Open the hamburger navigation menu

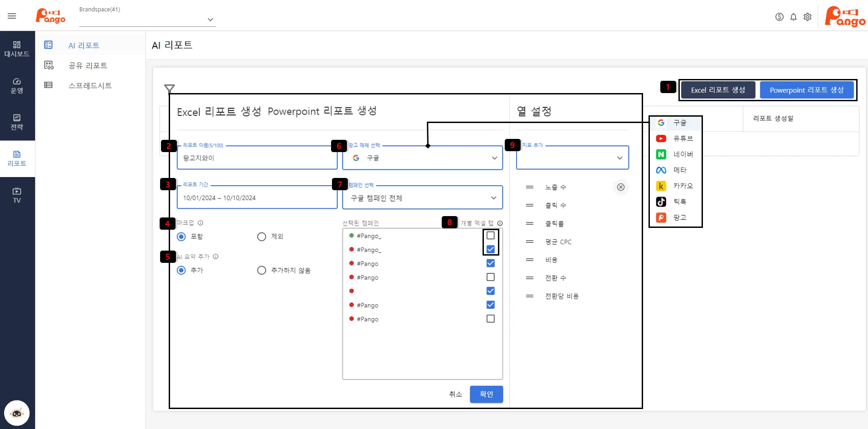(12, 16)
